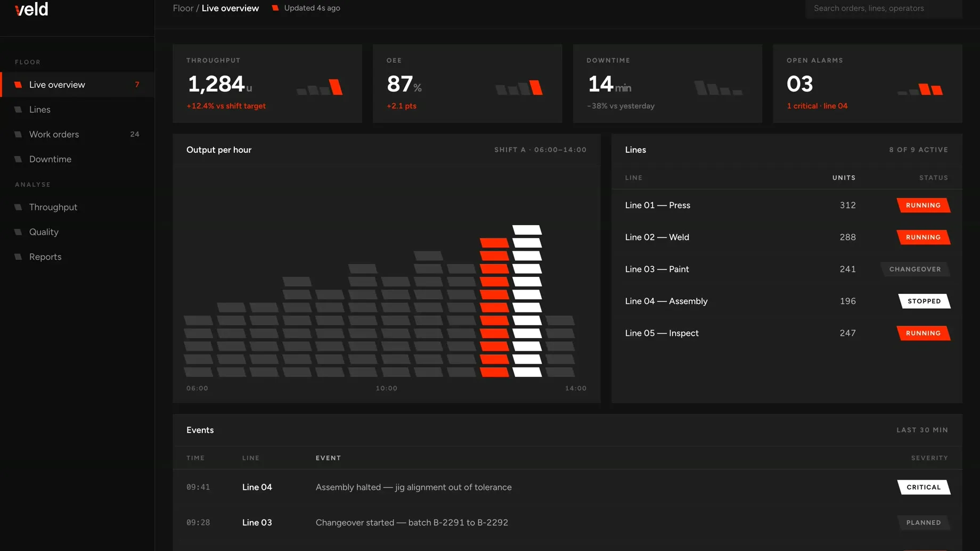Click the Live overview sidebar icon
This screenshot has height=551, width=980.
tap(18, 85)
